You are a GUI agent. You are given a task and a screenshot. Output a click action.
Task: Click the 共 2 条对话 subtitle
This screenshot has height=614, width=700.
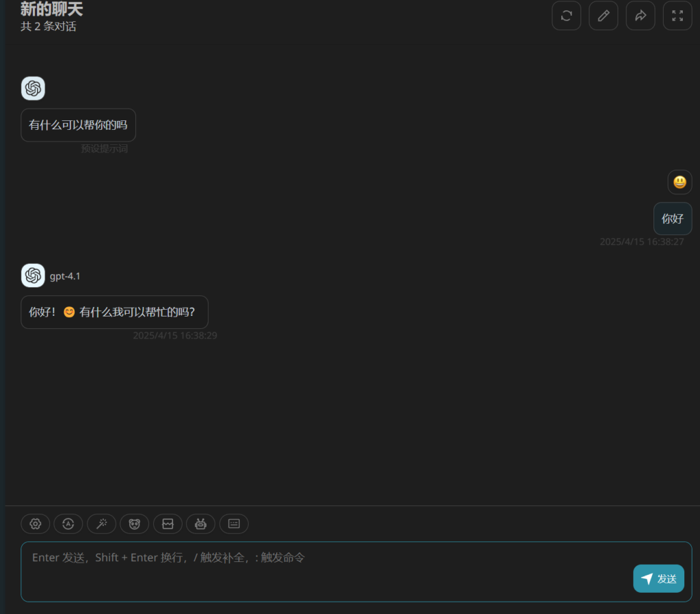(x=49, y=26)
